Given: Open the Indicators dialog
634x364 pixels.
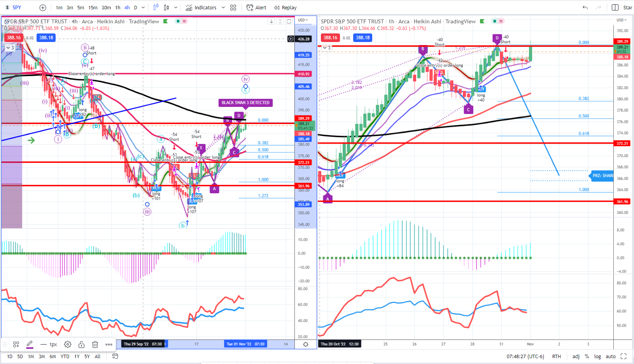Looking at the screenshot, I should click(x=201, y=7).
